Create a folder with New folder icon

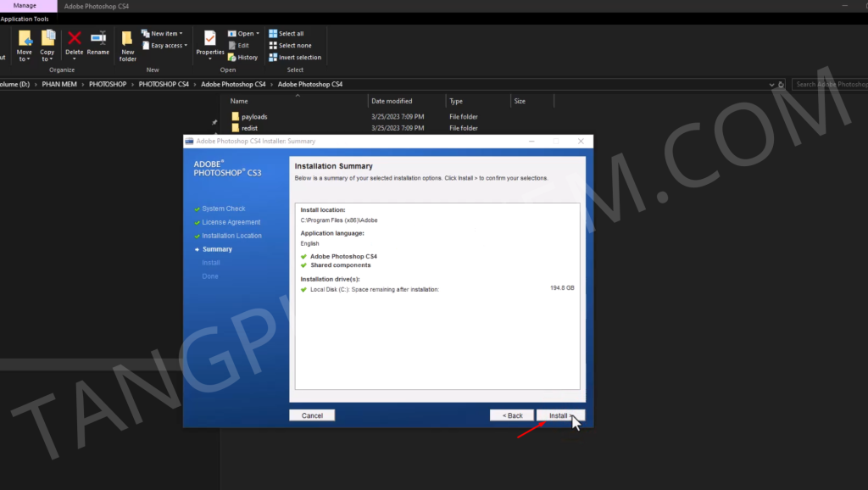(x=127, y=45)
